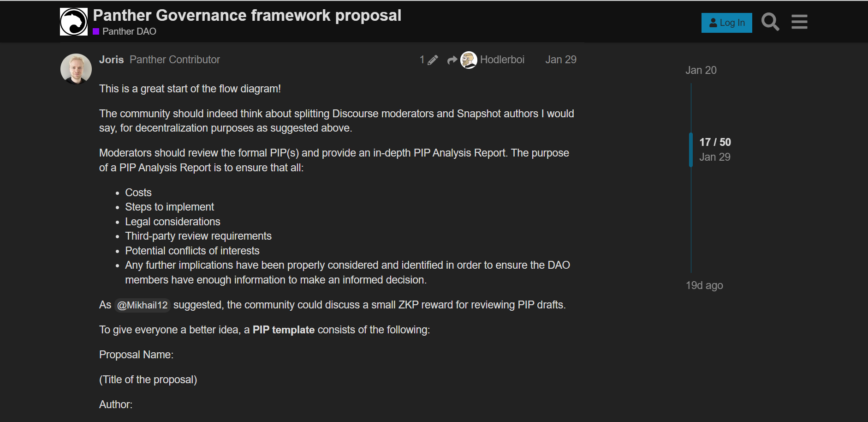Click the 17 / 50 timeline position
This screenshot has height=422, width=868.
coord(715,142)
